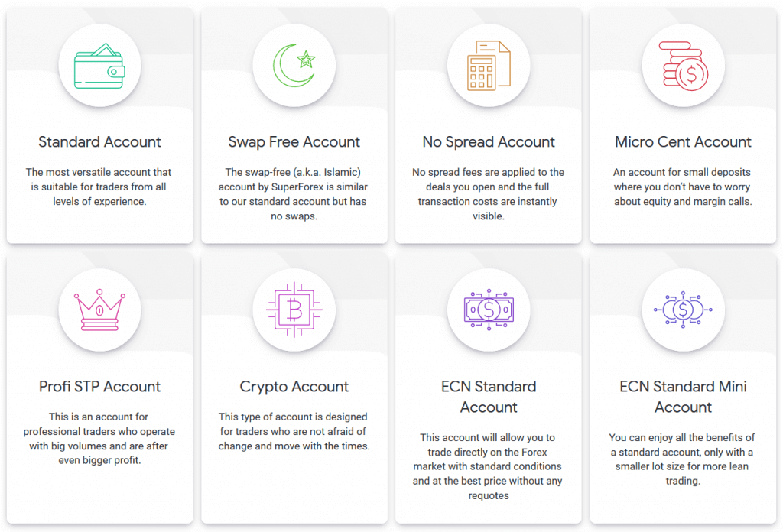
Task: Click the Profi STP Account title
Action: coord(99,387)
